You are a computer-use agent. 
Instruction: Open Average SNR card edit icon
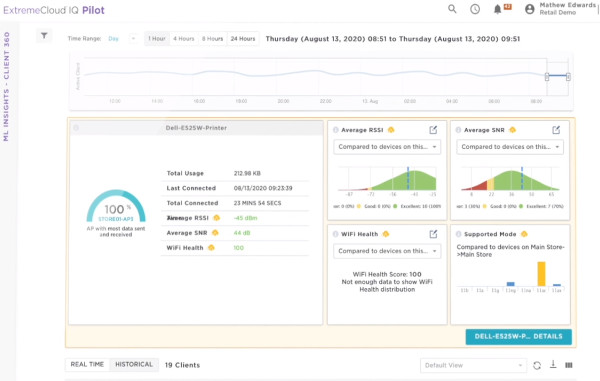pyautogui.click(x=556, y=130)
